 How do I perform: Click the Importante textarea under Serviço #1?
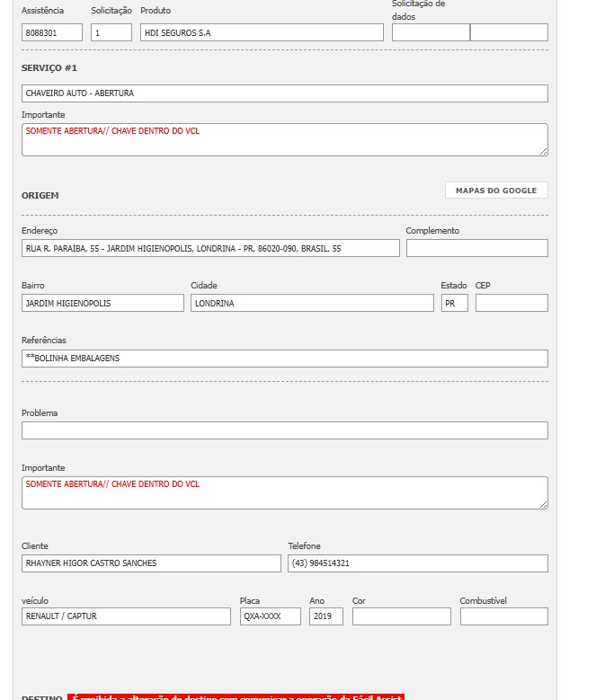tap(284, 139)
